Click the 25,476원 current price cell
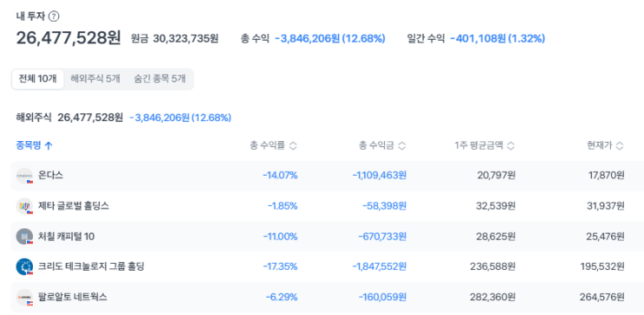The width and height of the screenshot is (644, 315). coord(606,236)
